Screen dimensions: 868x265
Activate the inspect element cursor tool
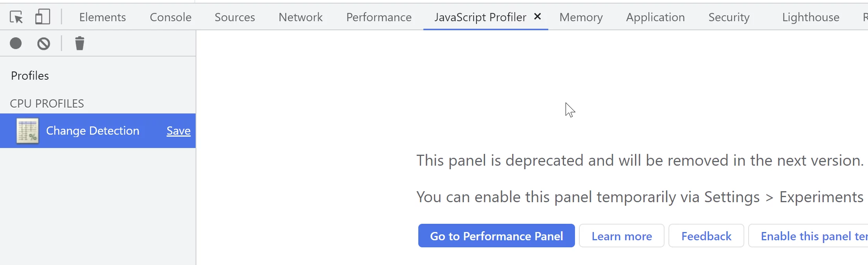15,16
